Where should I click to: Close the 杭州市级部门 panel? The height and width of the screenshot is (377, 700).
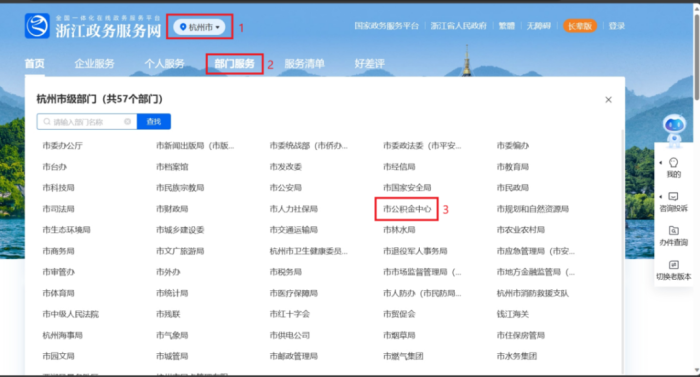pyautogui.click(x=608, y=100)
